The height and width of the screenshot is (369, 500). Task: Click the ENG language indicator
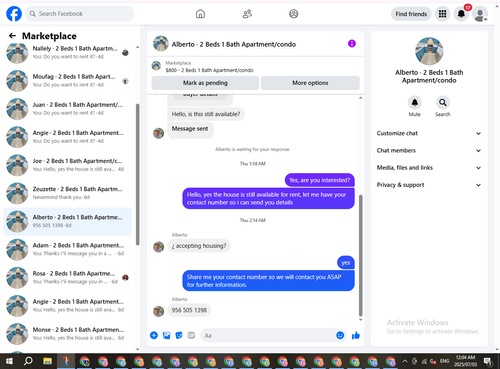[444, 361]
